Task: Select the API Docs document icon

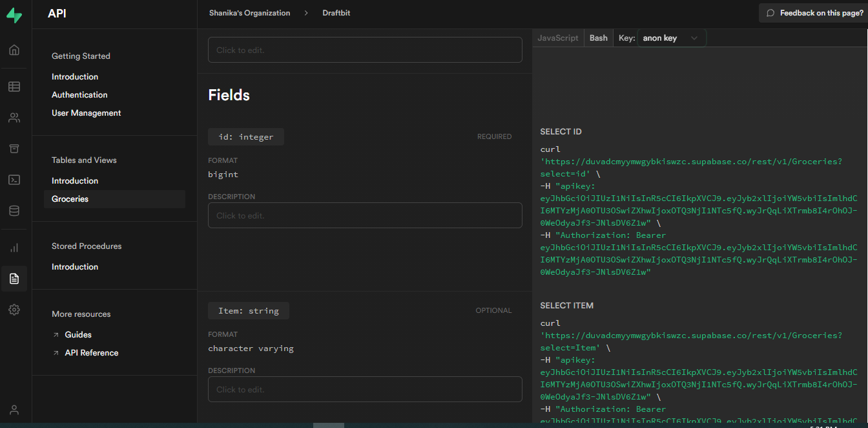Action: 14,278
